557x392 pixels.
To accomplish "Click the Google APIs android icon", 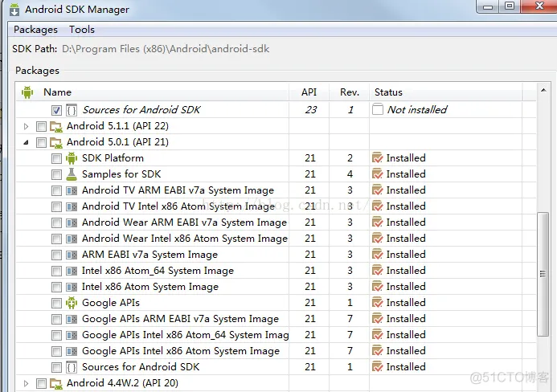I will tap(72, 303).
